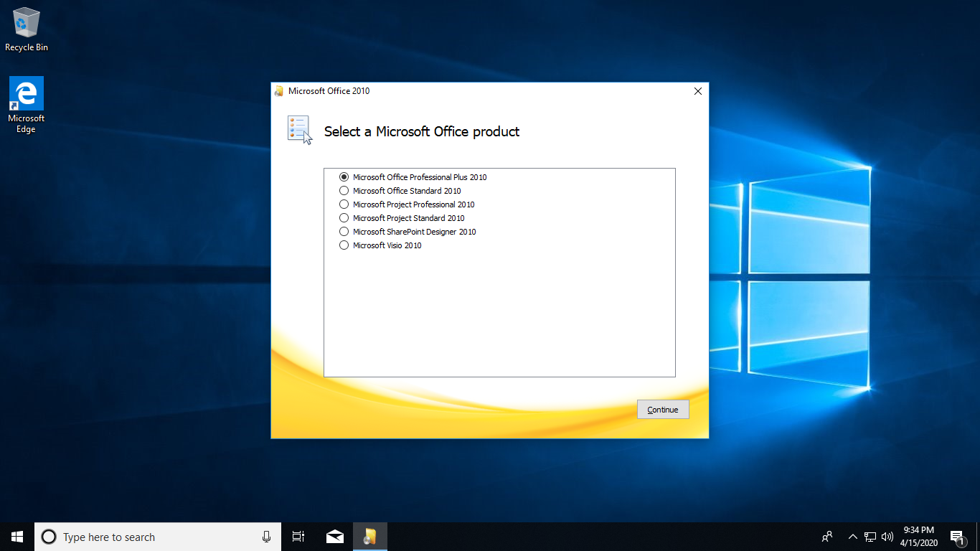The image size is (980, 551).
Task: Click the Office setup taskbar icon
Action: point(370,537)
